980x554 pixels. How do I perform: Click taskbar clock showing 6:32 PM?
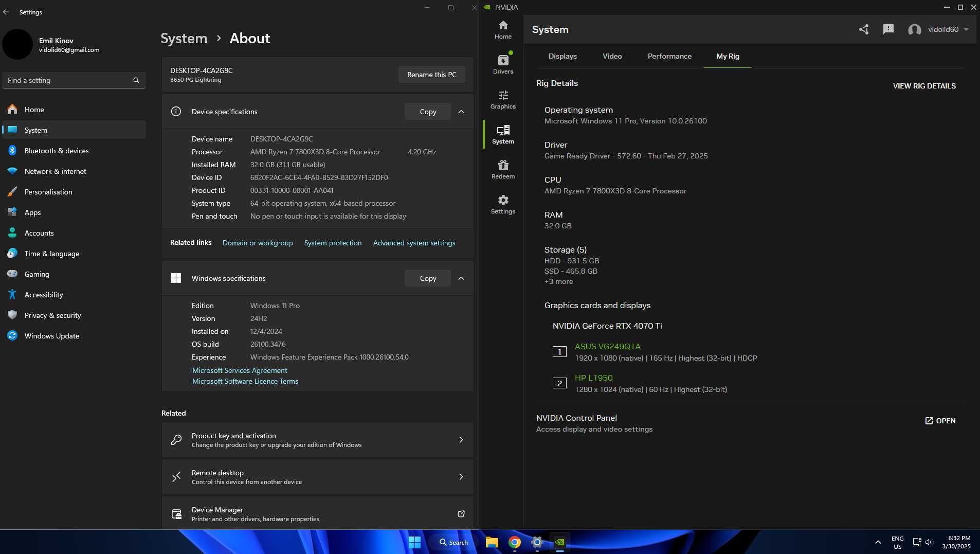click(x=956, y=542)
